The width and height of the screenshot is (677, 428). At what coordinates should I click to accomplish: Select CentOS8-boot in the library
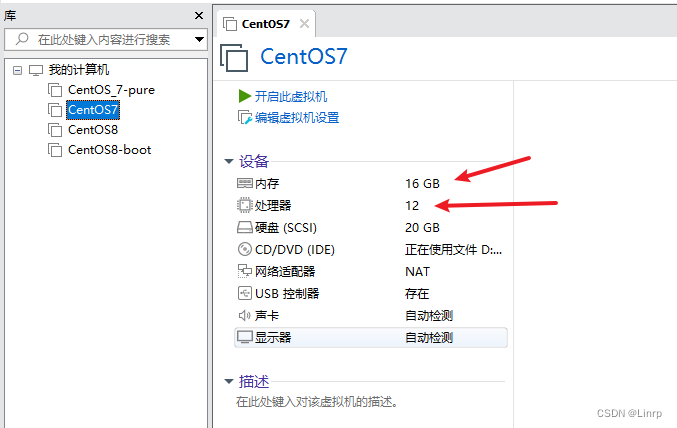coord(110,149)
